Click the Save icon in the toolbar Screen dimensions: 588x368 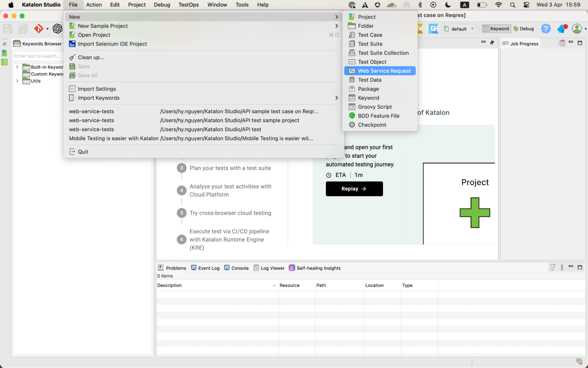(x=7, y=29)
